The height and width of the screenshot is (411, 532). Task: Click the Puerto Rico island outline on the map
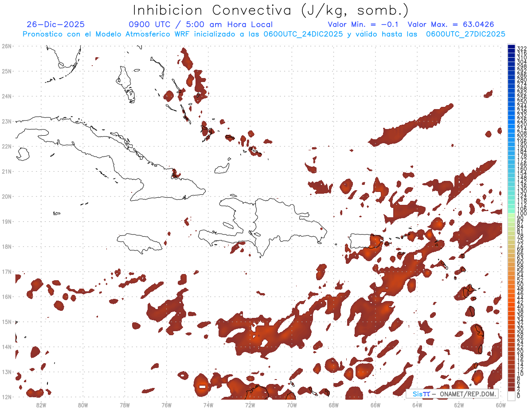point(367,241)
